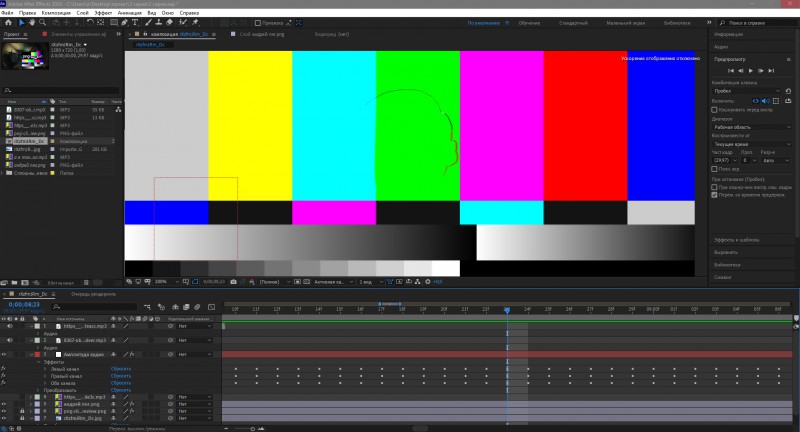Jump to last frame in the Preview panel
Image resolution: width=800 pixels, height=432 pixels.
(771, 70)
